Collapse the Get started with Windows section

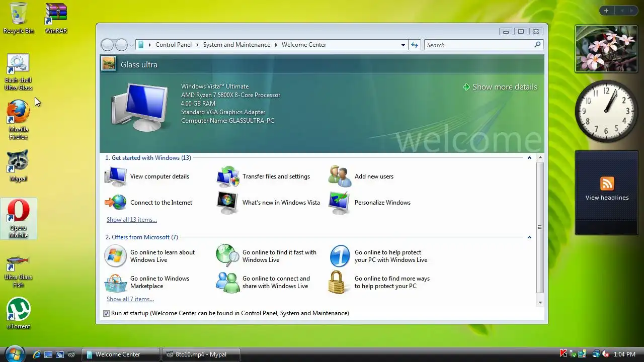(x=529, y=158)
